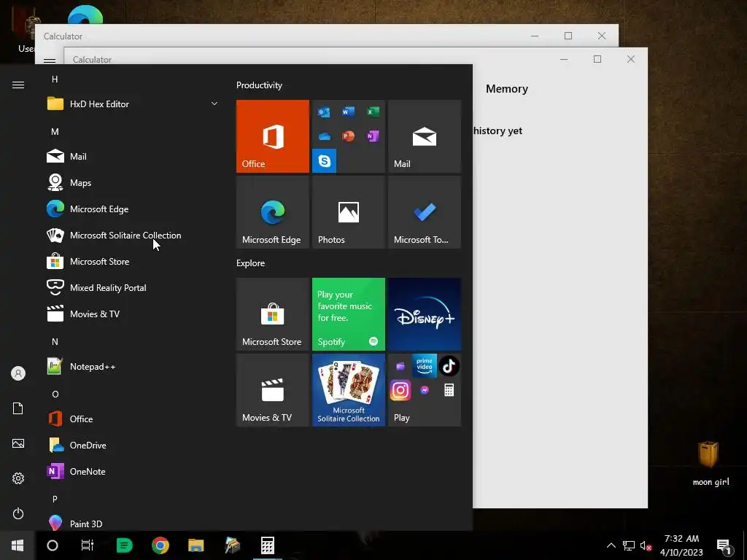Jump to letter P section header
747x560 pixels.
(x=55, y=499)
